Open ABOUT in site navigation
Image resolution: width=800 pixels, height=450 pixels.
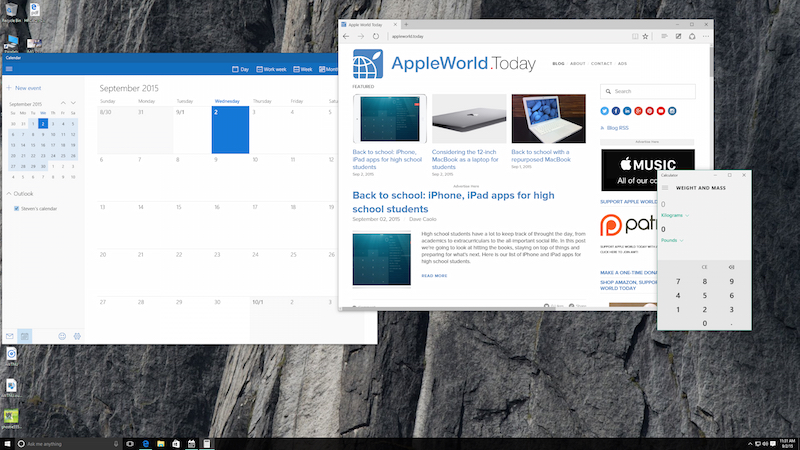tap(578, 64)
